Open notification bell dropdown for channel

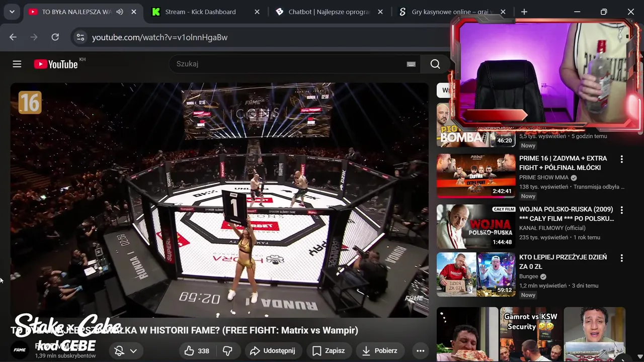(126, 350)
